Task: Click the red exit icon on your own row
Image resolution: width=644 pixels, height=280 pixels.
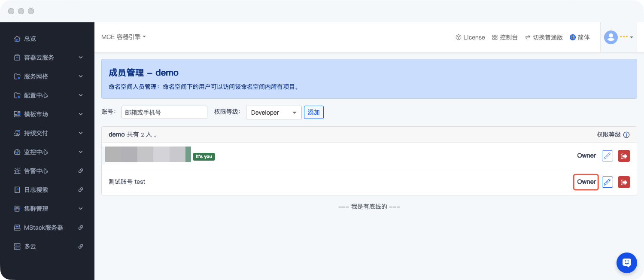Action: click(x=624, y=156)
